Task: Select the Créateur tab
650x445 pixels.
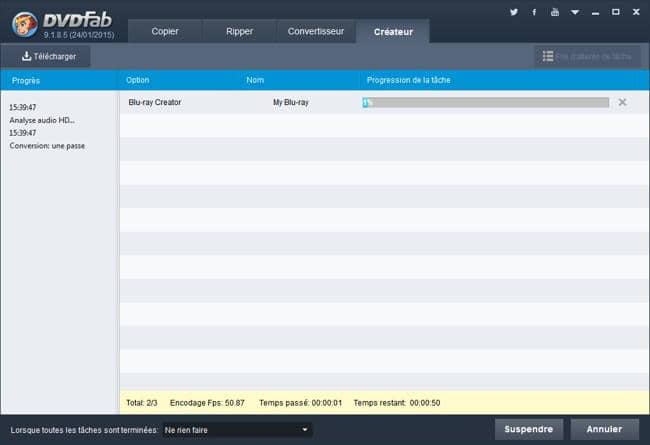Action: coord(393,31)
